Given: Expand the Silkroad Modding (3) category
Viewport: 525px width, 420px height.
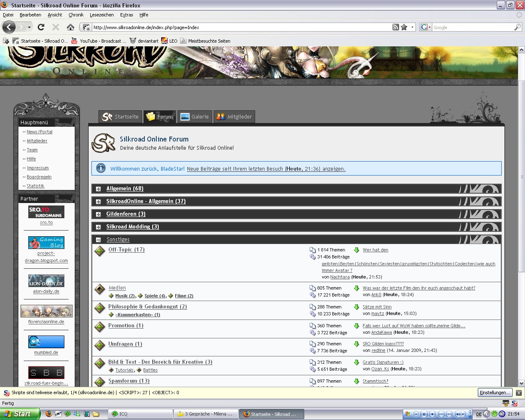Looking at the screenshot, I should coord(98,227).
